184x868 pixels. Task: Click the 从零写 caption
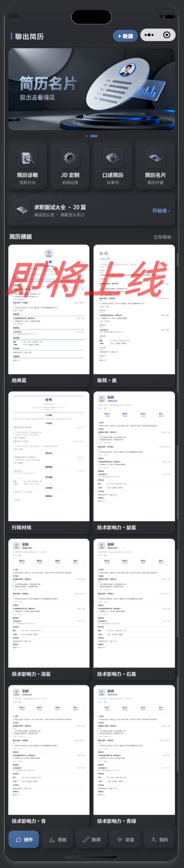113,183
